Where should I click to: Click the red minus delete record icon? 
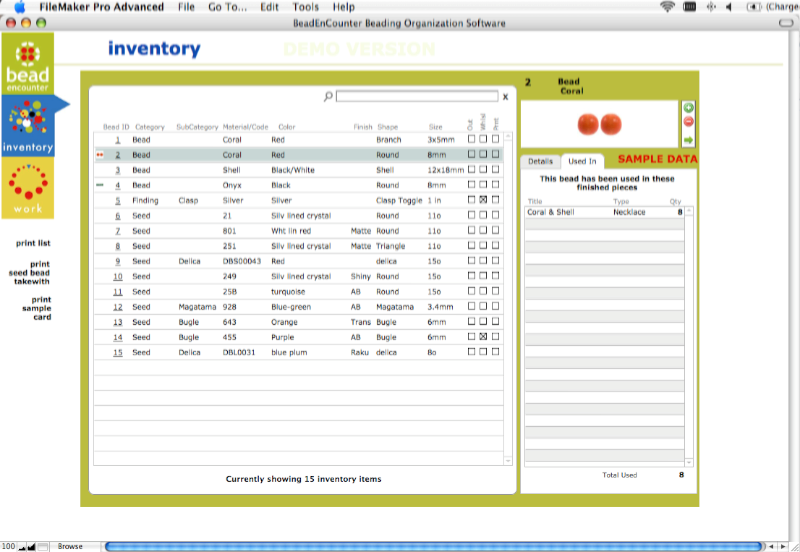click(688, 121)
